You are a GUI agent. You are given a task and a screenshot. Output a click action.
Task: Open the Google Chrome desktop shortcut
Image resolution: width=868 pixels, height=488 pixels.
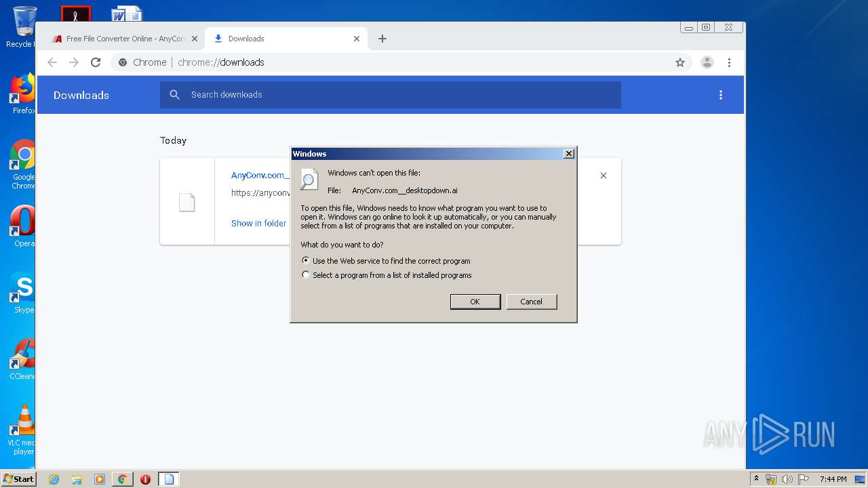tap(22, 165)
